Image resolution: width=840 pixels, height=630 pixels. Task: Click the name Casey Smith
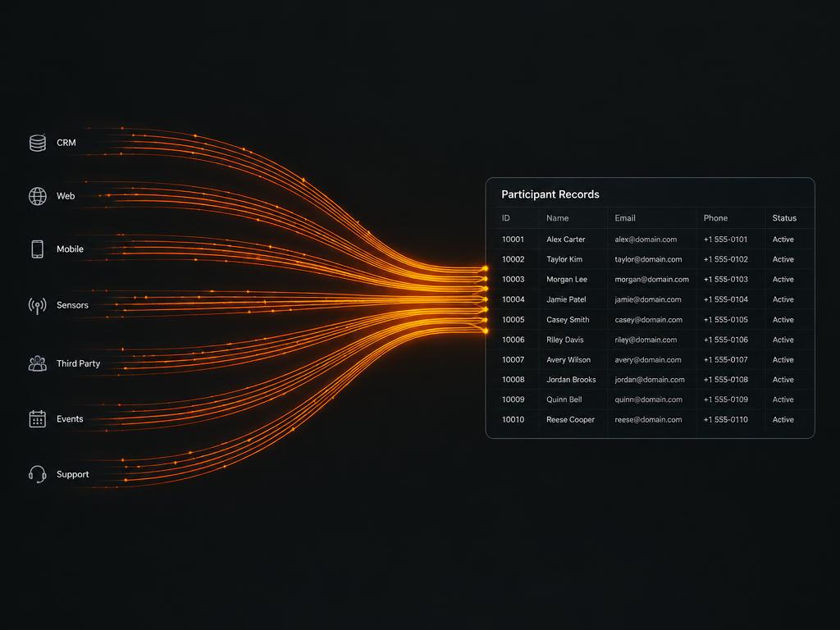568,320
